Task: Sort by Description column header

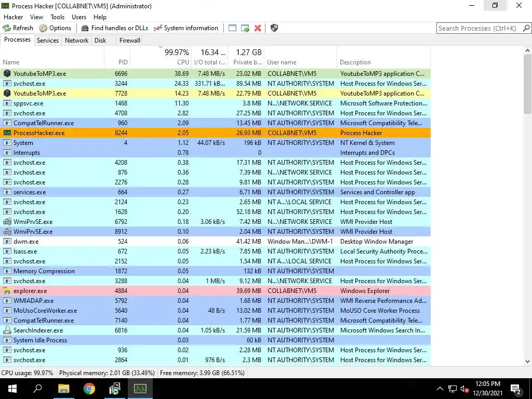Action: click(x=383, y=57)
